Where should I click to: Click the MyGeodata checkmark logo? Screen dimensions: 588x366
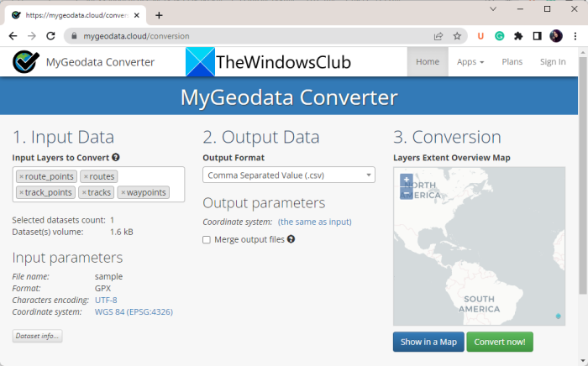(25, 62)
